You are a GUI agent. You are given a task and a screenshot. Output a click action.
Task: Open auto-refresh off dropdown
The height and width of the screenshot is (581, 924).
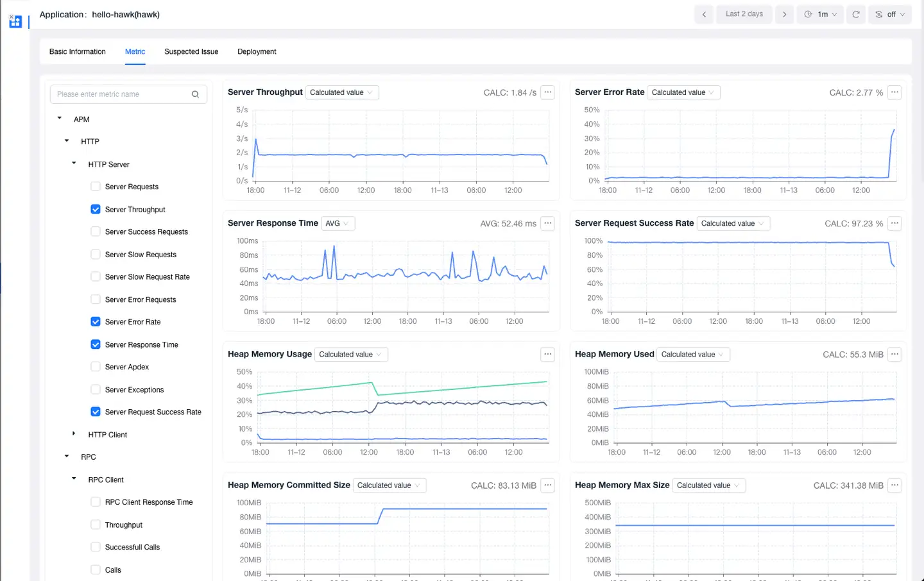(890, 14)
